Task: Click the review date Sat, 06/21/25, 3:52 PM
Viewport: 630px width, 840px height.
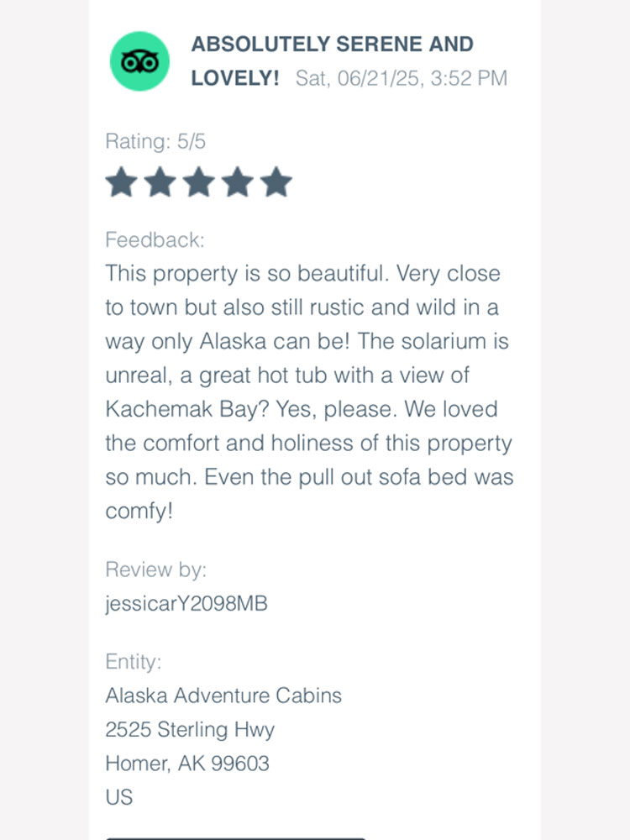Action: [402, 79]
